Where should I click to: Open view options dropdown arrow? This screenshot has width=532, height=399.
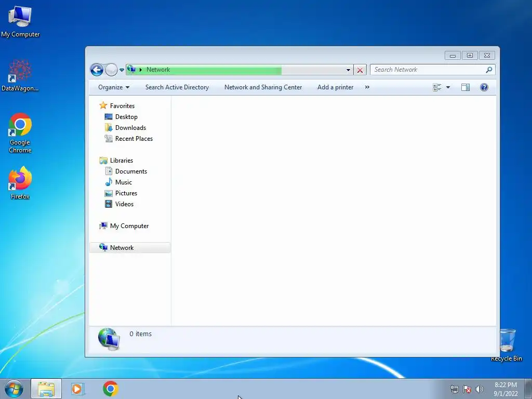pyautogui.click(x=448, y=87)
